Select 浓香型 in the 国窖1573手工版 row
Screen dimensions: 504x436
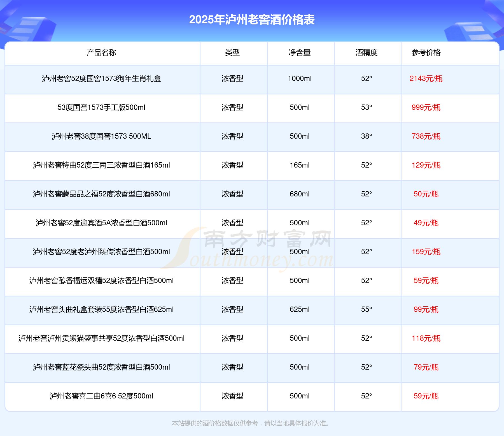point(232,107)
